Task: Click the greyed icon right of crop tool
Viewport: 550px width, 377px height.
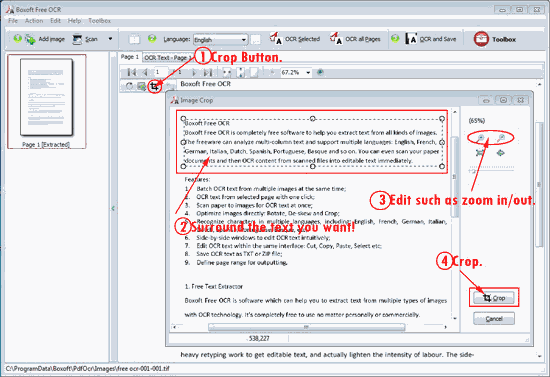Action: pos(170,86)
